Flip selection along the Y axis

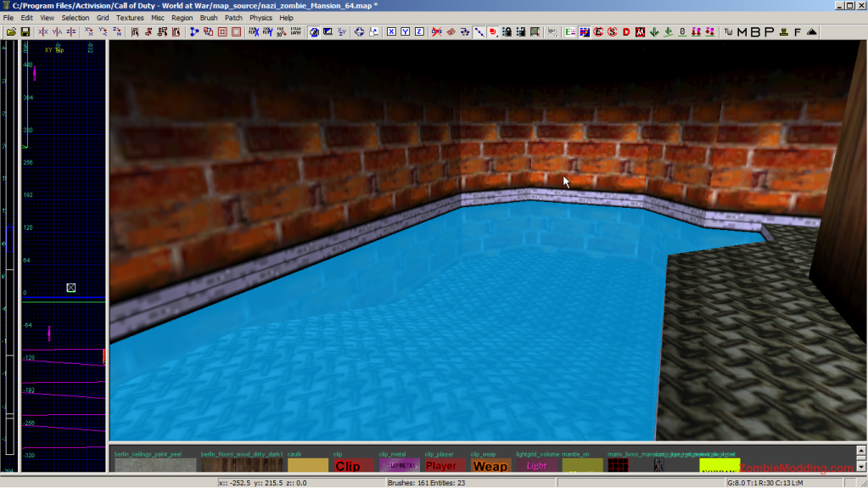[57, 32]
